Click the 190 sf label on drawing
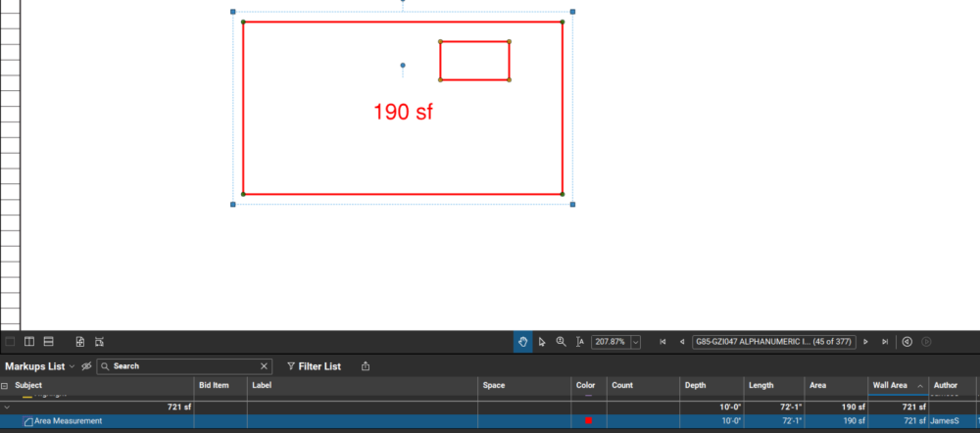 tap(403, 113)
